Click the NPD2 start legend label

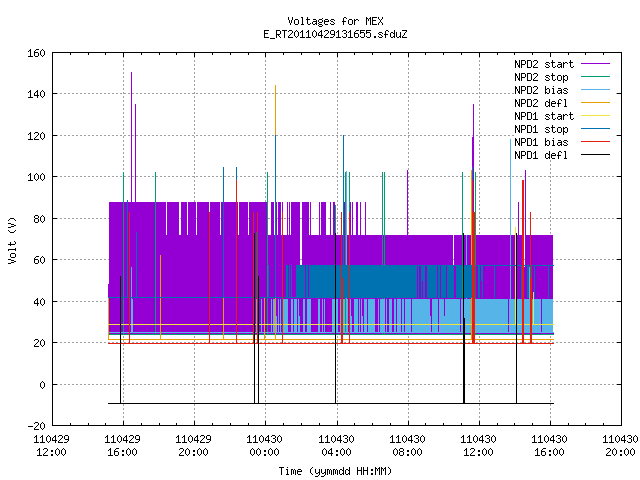tap(544, 64)
